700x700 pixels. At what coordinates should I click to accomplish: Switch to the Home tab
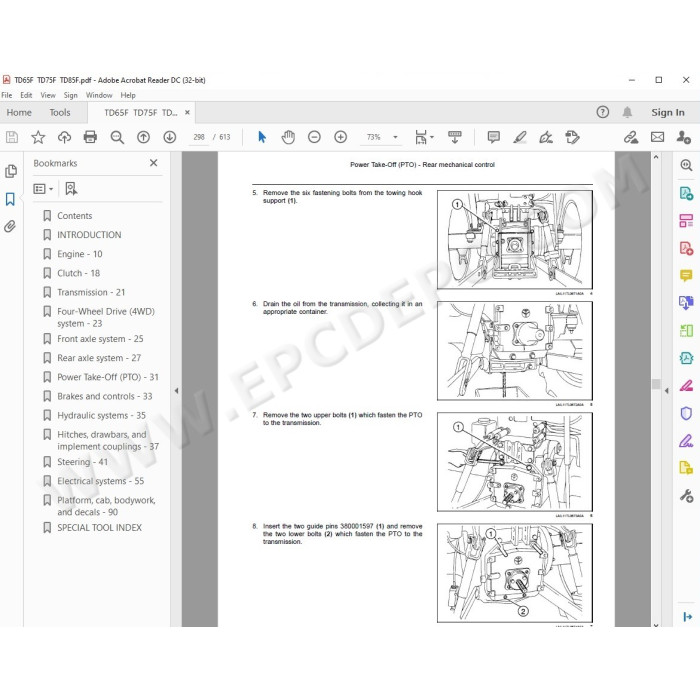coord(19,112)
